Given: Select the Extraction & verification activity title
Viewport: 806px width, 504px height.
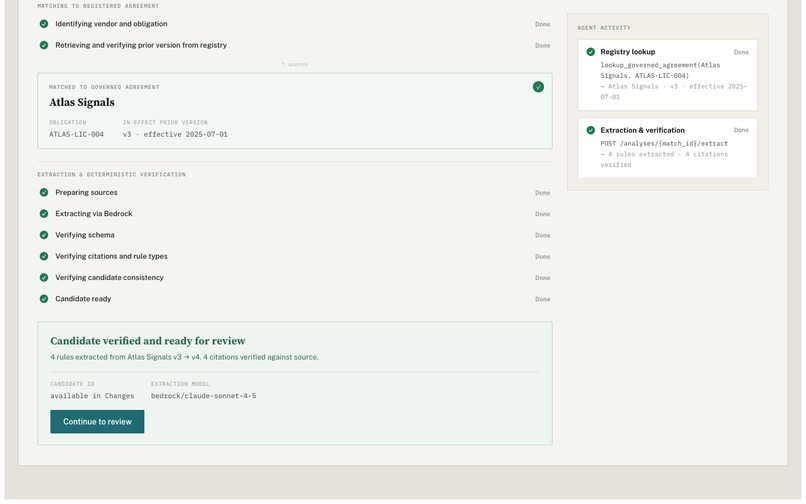Looking at the screenshot, I should 643,130.
